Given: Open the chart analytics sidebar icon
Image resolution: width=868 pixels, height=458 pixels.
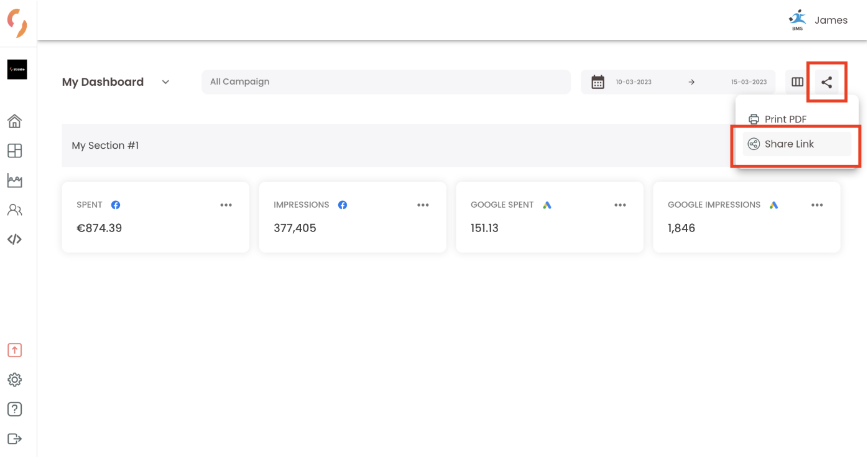Looking at the screenshot, I should pos(14,180).
